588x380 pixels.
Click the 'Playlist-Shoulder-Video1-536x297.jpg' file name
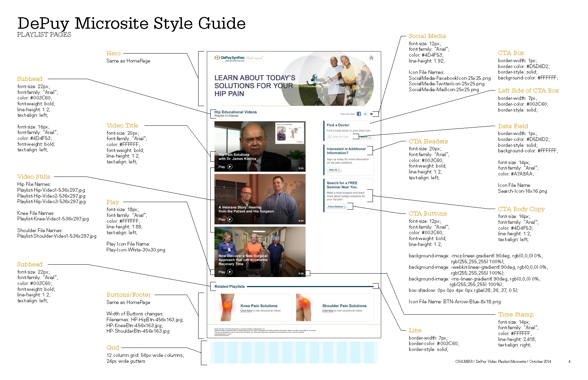pos(57,236)
